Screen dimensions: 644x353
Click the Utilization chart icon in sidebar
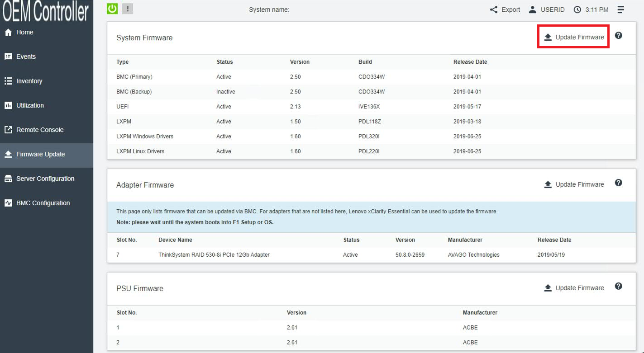(8, 105)
